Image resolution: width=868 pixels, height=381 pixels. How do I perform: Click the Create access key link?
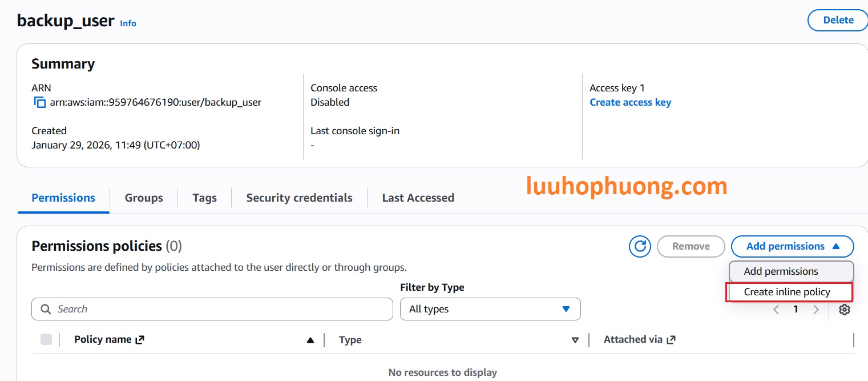(x=630, y=102)
